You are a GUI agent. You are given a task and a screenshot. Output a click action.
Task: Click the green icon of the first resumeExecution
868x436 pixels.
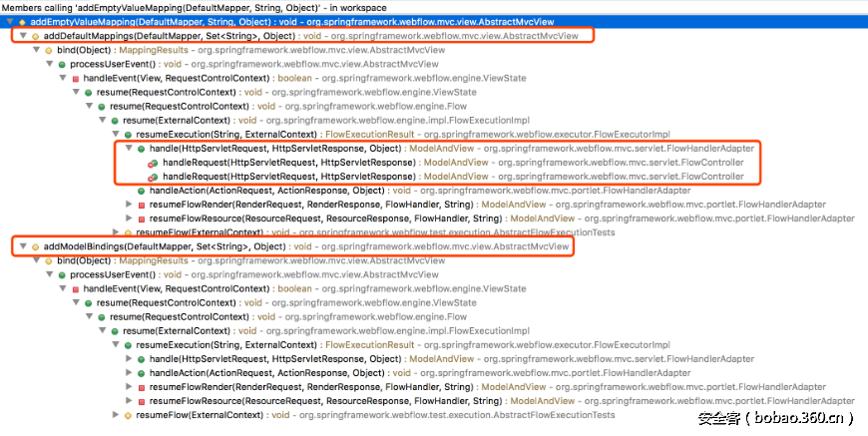coord(127,134)
